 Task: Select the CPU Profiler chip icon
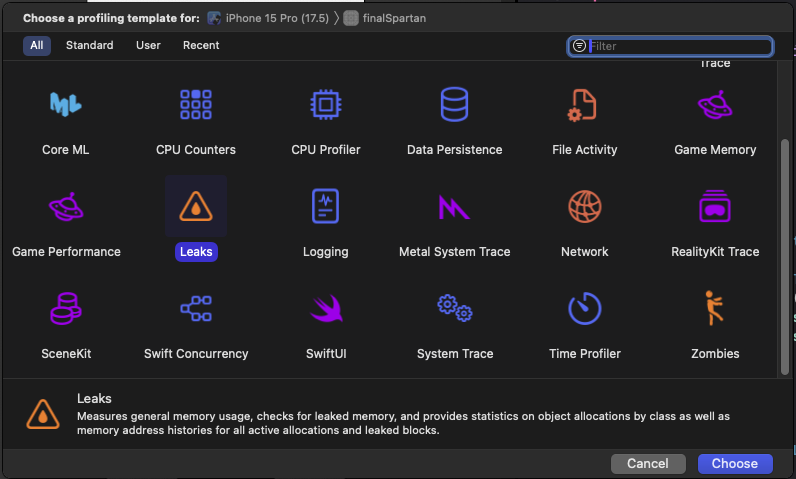pos(326,105)
